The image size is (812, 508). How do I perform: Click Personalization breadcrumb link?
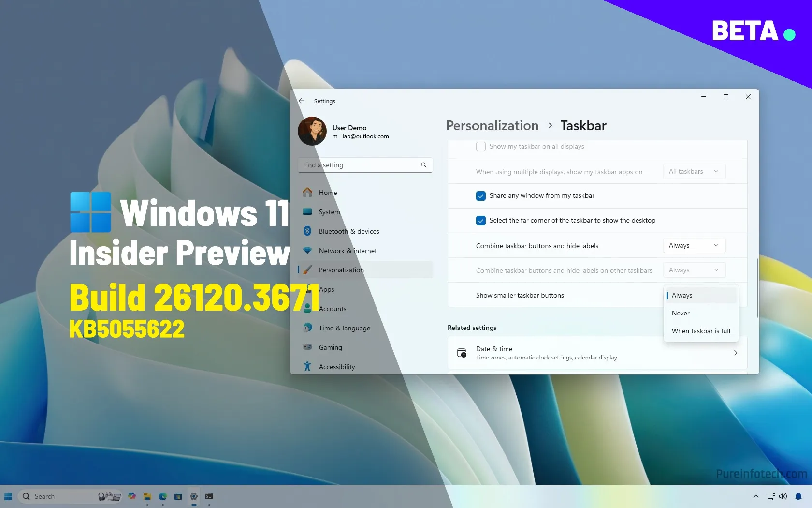click(x=492, y=126)
